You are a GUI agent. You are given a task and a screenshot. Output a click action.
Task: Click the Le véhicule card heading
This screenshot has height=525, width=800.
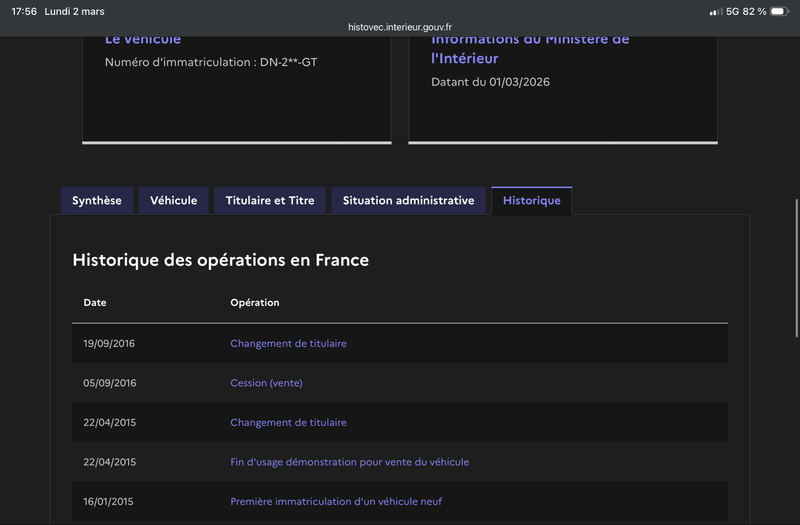tap(143, 39)
